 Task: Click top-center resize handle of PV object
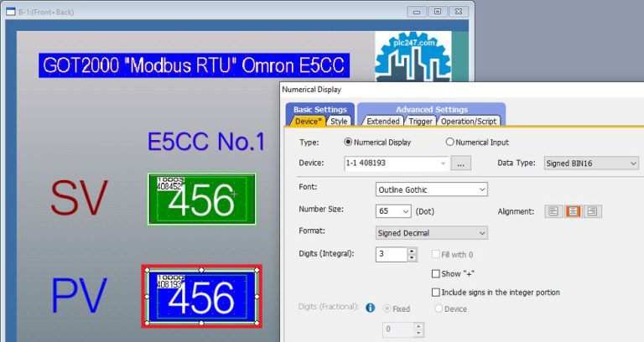(x=201, y=270)
